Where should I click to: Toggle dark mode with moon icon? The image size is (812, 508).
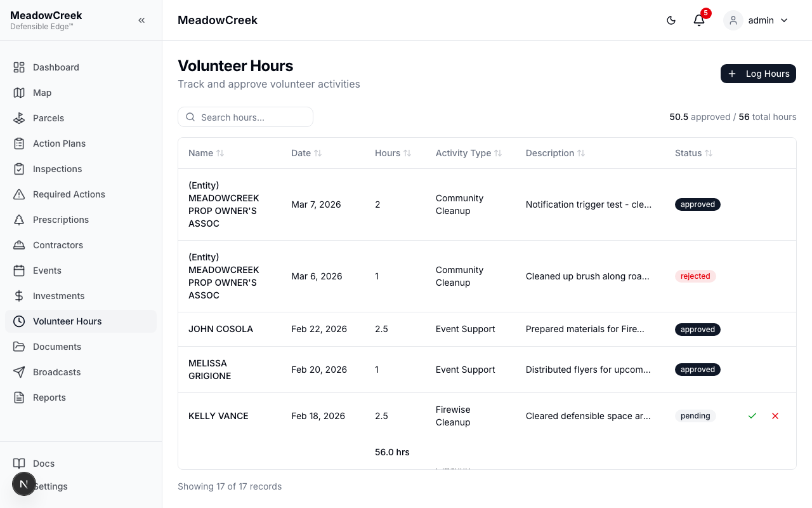pyautogui.click(x=671, y=20)
